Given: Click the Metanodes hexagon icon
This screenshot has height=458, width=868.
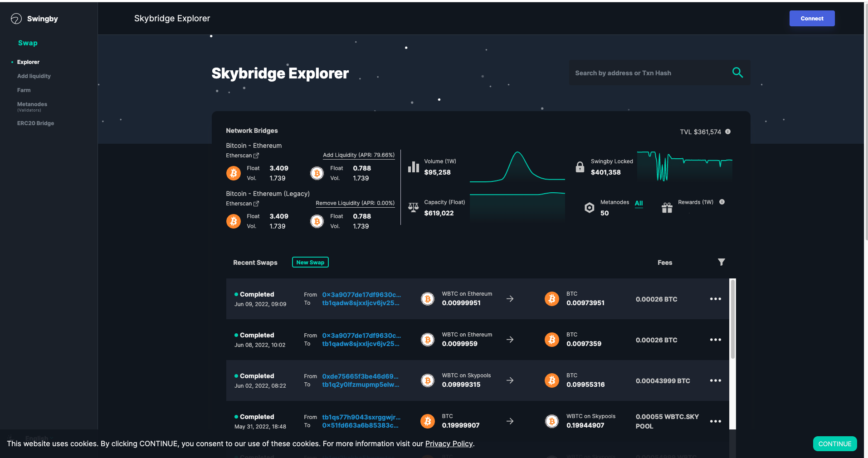Looking at the screenshot, I should (590, 208).
